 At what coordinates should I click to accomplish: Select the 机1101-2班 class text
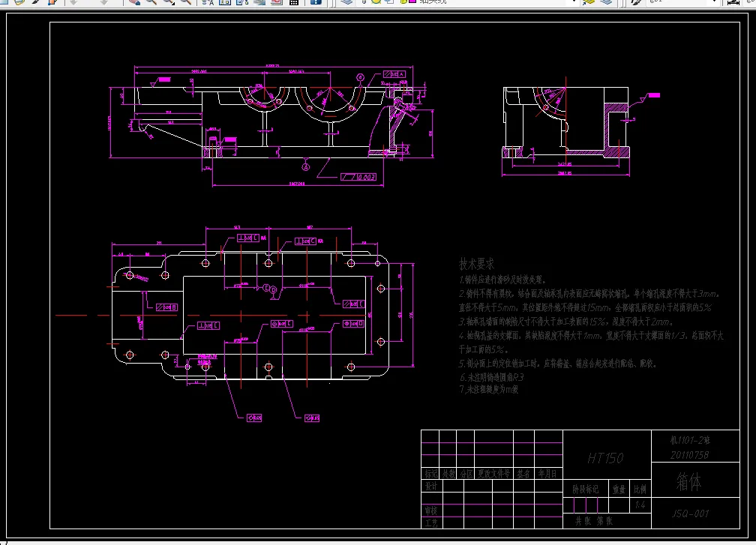690,440
